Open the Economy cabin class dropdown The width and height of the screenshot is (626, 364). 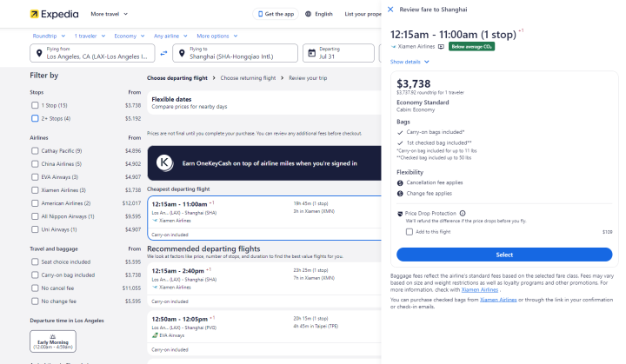[x=130, y=36]
